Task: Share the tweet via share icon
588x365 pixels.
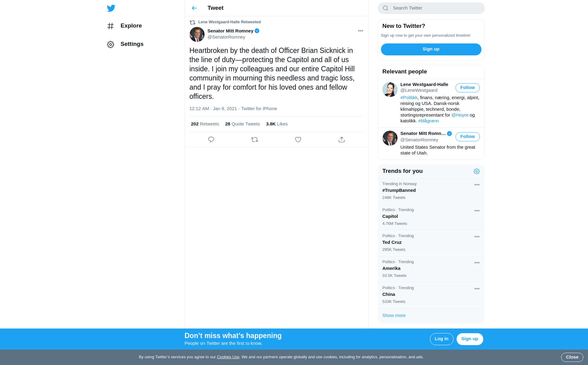Action: tap(341, 140)
